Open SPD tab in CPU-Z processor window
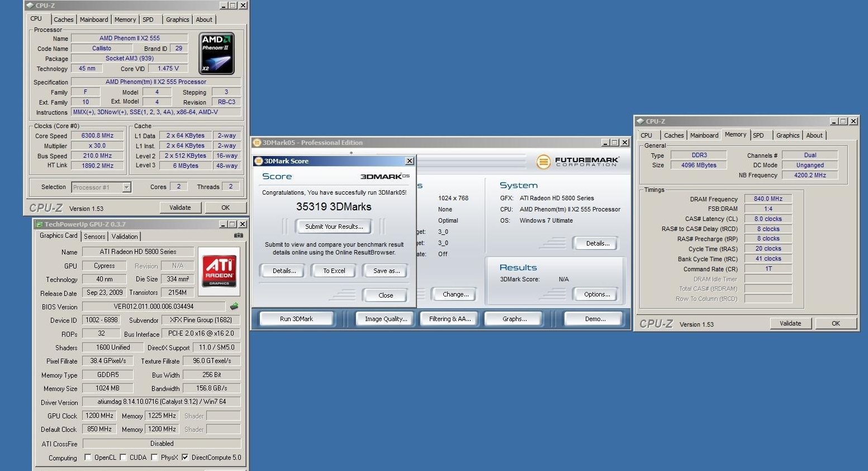This screenshot has height=471, width=868. coord(148,20)
